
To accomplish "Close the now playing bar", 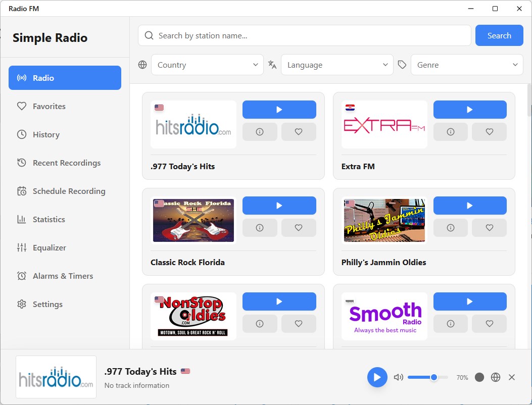I will tap(512, 377).
